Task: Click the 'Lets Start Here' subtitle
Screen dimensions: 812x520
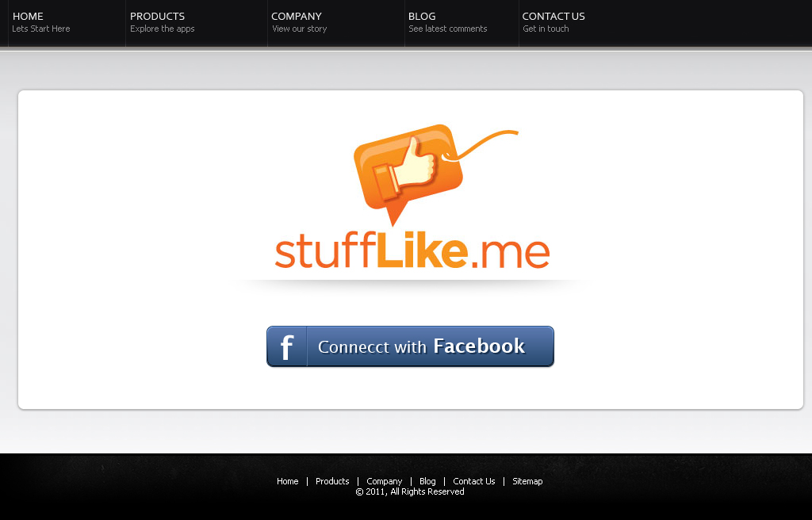Action: pyautogui.click(x=41, y=29)
